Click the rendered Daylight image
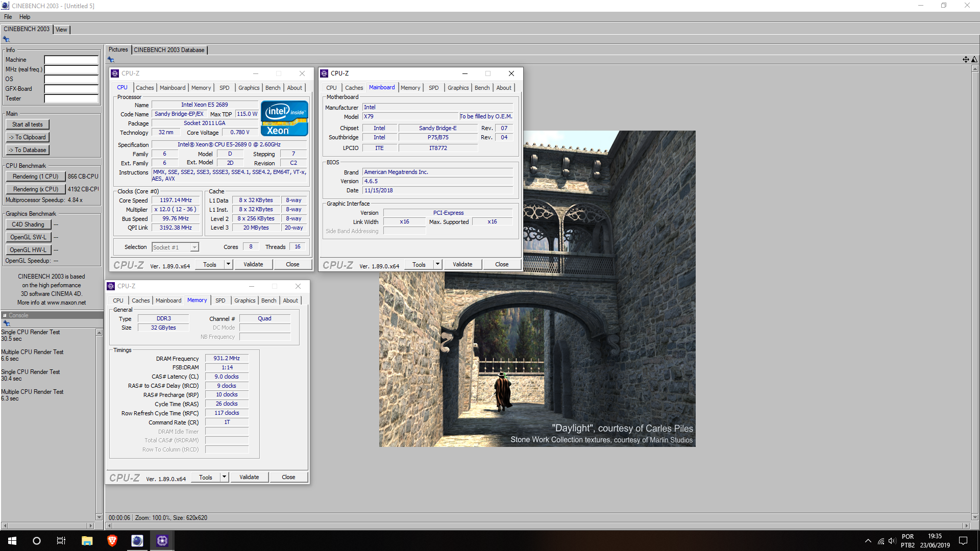The width and height of the screenshot is (980, 551). (537, 289)
